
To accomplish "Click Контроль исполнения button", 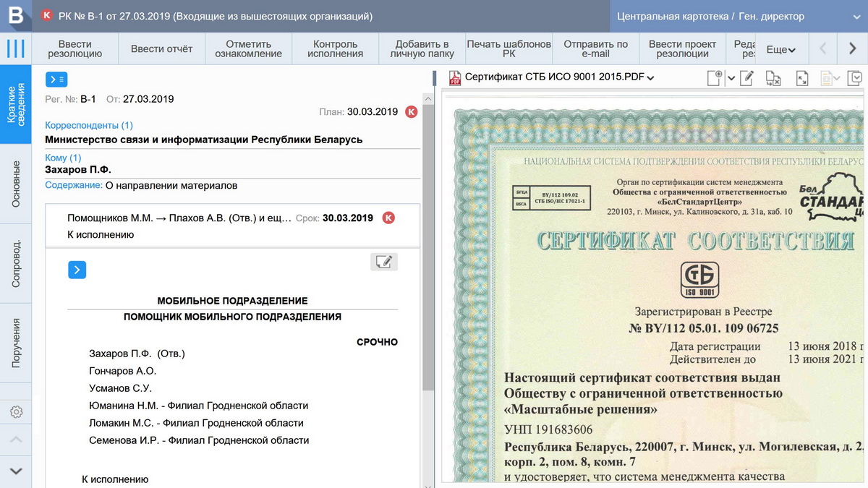I will click(336, 49).
